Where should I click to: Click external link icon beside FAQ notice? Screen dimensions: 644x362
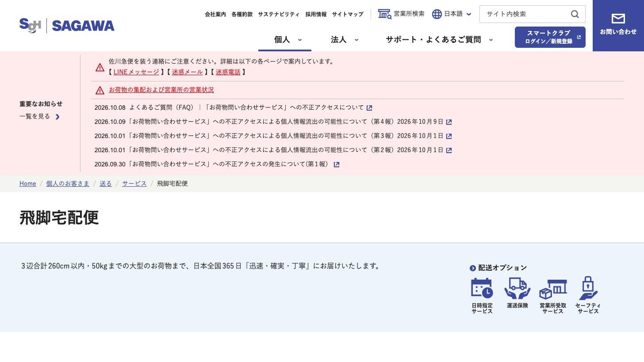369,108
